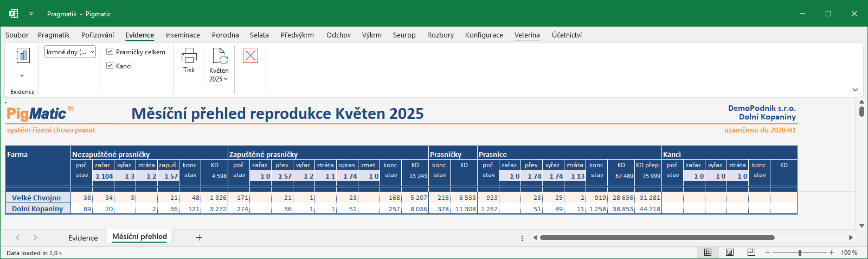Click the sheet tab bar options dots
868x259 pixels.
(522, 238)
